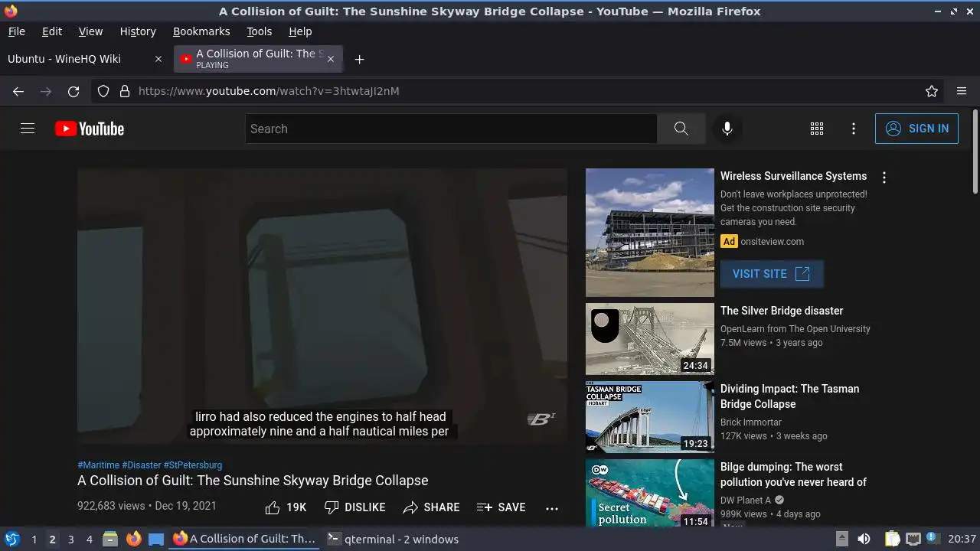
Task: Open the LXQt application menu
Action: click(11, 539)
